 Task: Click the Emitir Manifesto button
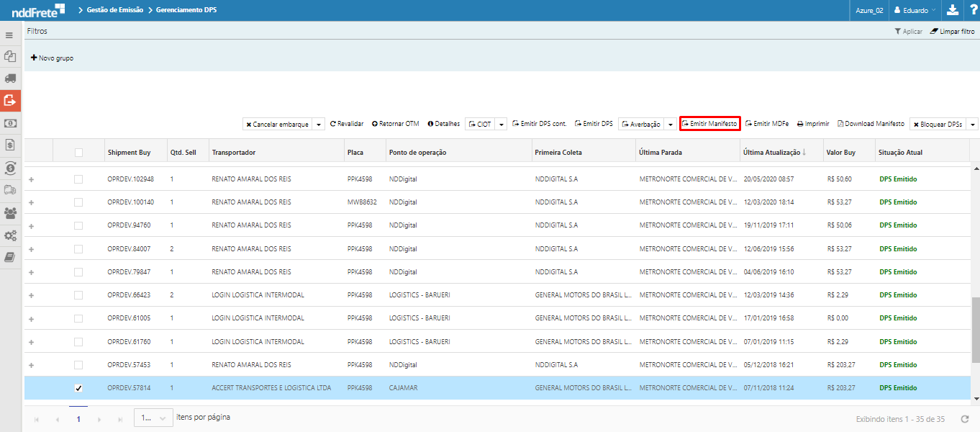click(x=709, y=124)
